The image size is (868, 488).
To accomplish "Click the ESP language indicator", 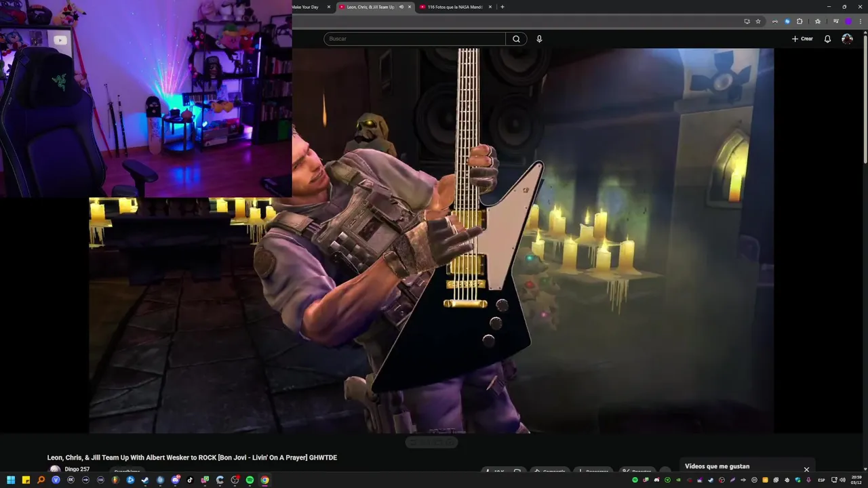I will click(821, 480).
